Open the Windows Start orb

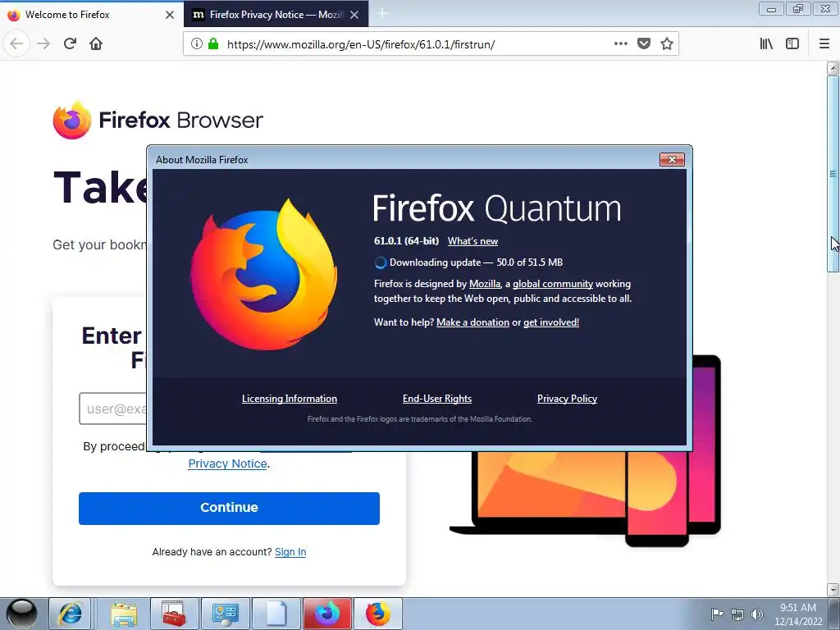pos(21,614)
